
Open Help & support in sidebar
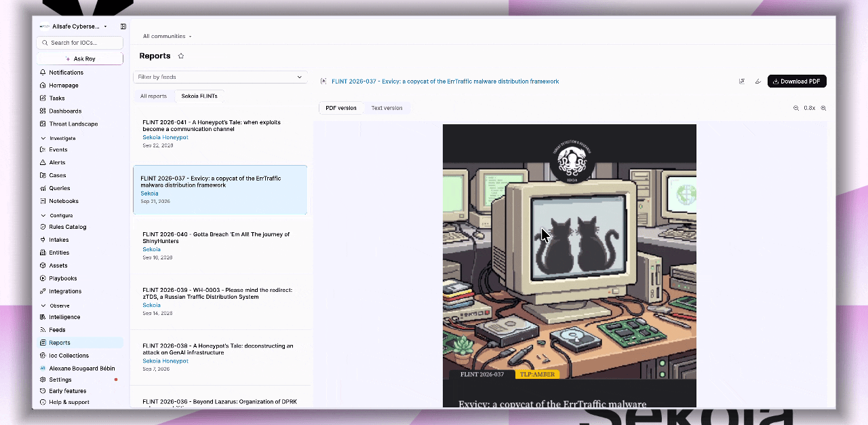[x=69, y=402]
